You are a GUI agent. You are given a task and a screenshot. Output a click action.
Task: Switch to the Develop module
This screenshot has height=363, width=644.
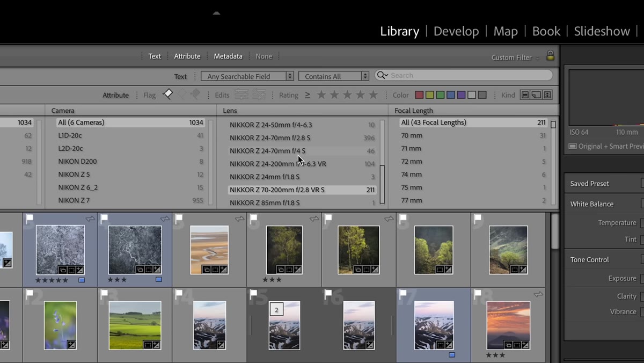coord(456,31)
